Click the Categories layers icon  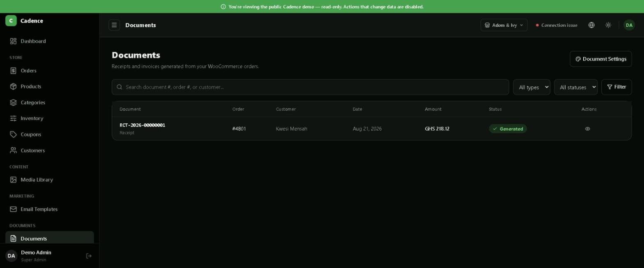pos(13,102)
